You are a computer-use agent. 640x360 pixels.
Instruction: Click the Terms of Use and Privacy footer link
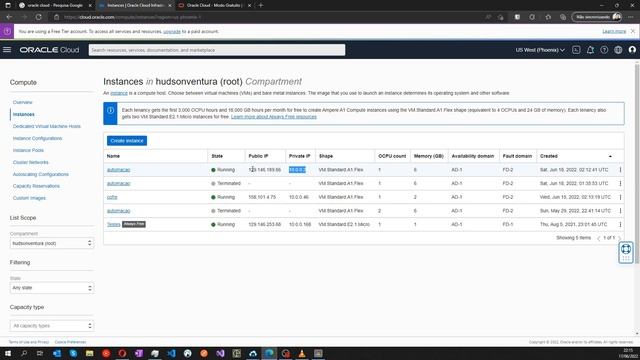tap(29, 342)
